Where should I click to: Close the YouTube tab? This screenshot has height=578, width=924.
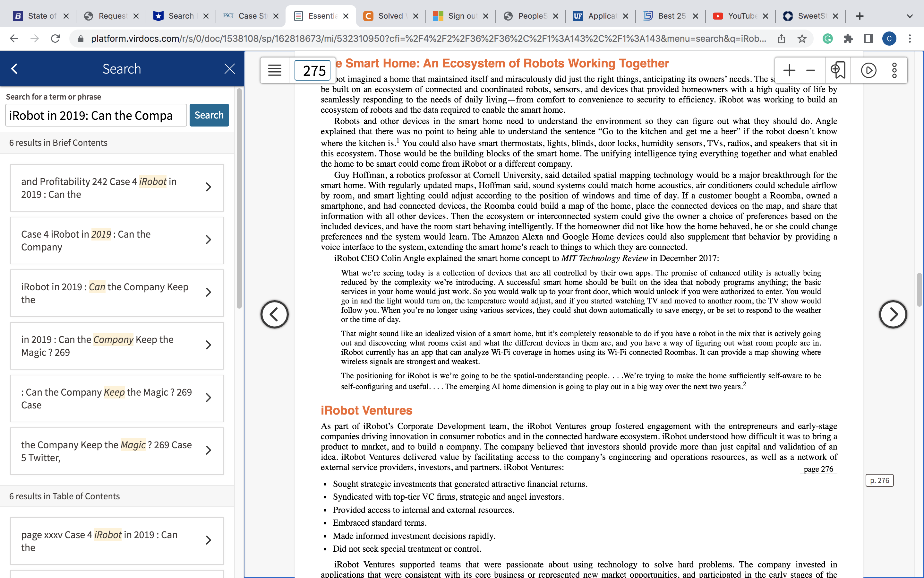click(766, 16)
